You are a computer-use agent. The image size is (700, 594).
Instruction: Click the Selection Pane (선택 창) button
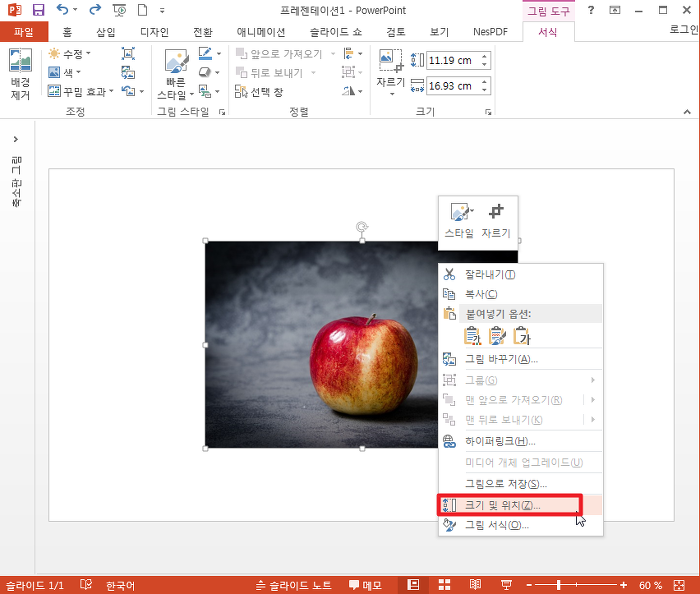[259, 92]
